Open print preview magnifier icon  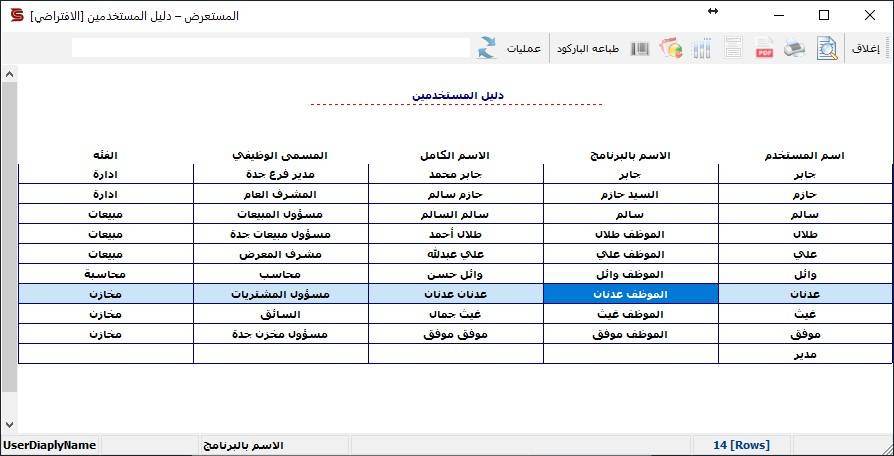click(827, 48)
